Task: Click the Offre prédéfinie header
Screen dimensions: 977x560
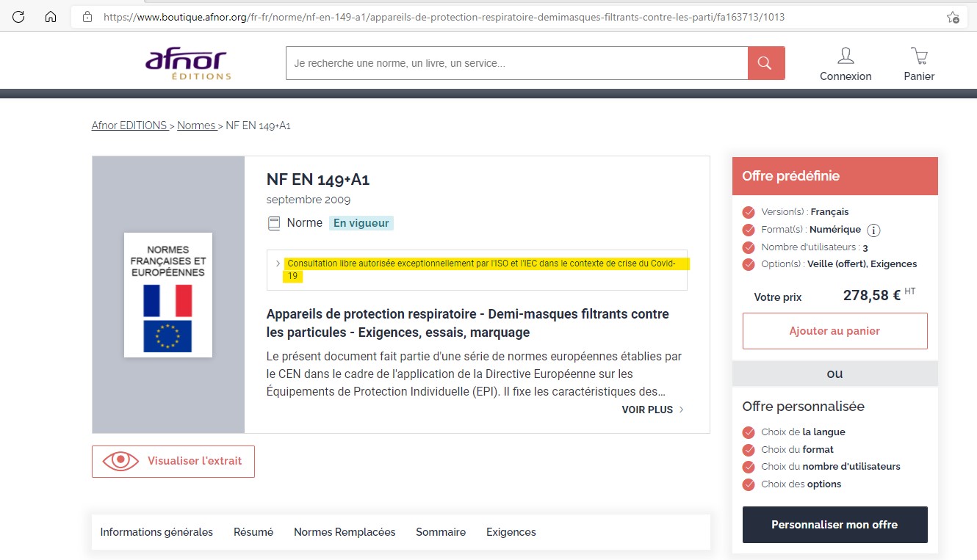Action: click(835, 176)
